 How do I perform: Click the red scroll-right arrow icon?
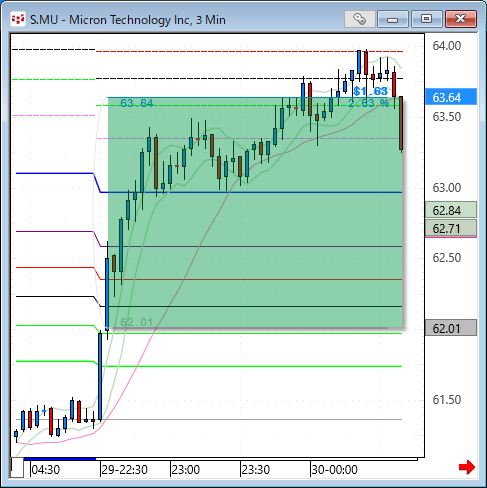(x=467, y=467)
